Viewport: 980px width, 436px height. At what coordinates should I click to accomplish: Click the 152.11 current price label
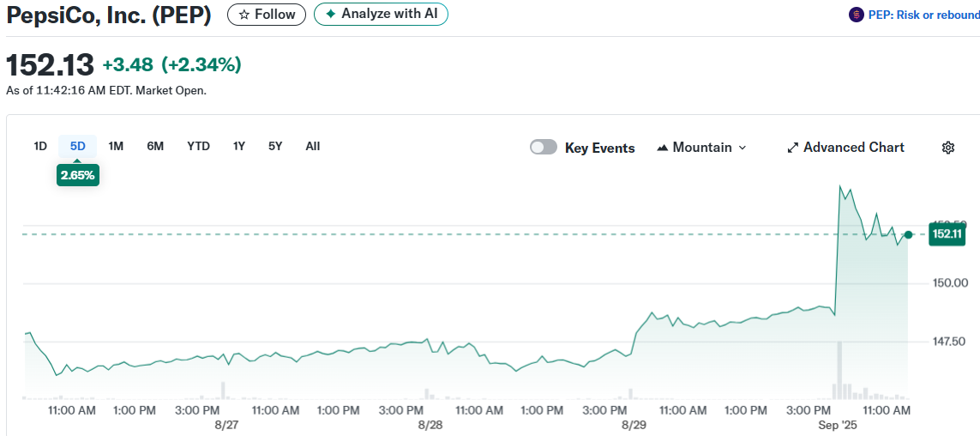[947, 234]
